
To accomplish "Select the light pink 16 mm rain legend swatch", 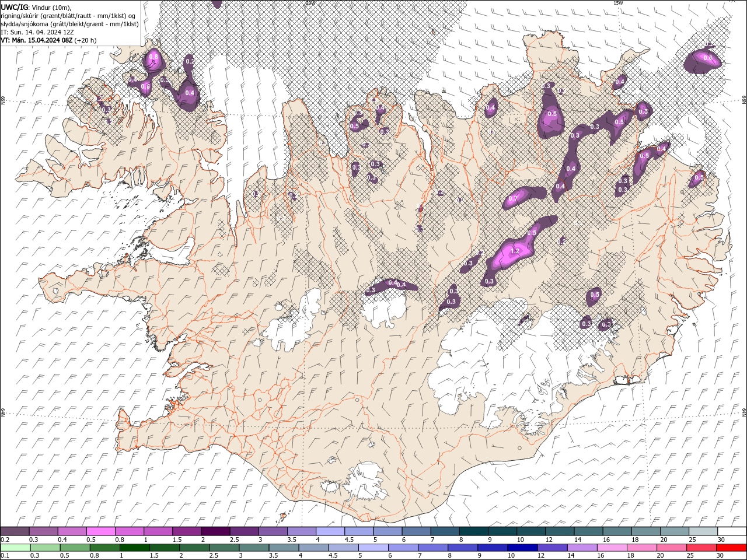I will click(x=612, y=548).
